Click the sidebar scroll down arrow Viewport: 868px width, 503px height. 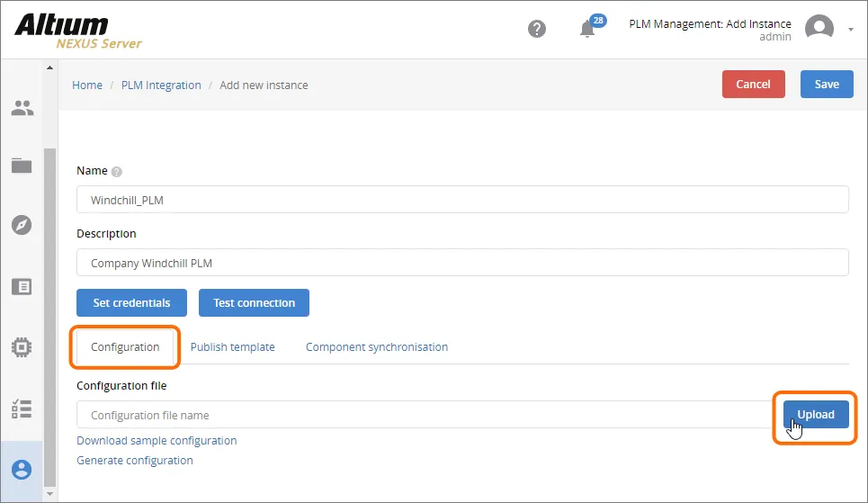(x=49, y=494)
